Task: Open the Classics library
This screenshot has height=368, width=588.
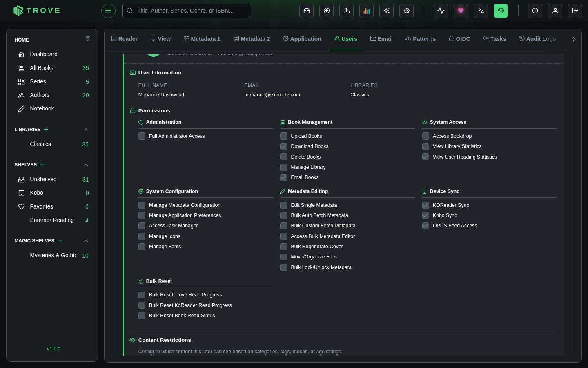Action: point(52,144)
